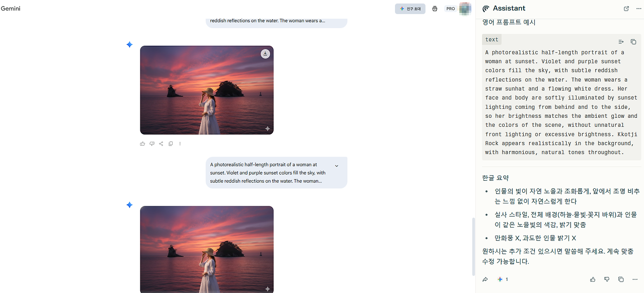Open more options for the Assistant reply
Image resolution: width=644 pixels, height=293 pixels.
635,279
